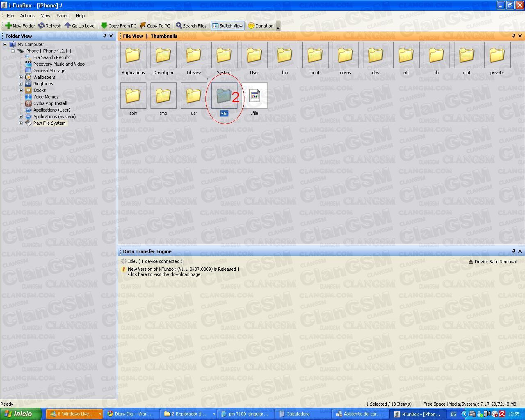Open the View menu

pyautogui.click(x=46, y=16)
